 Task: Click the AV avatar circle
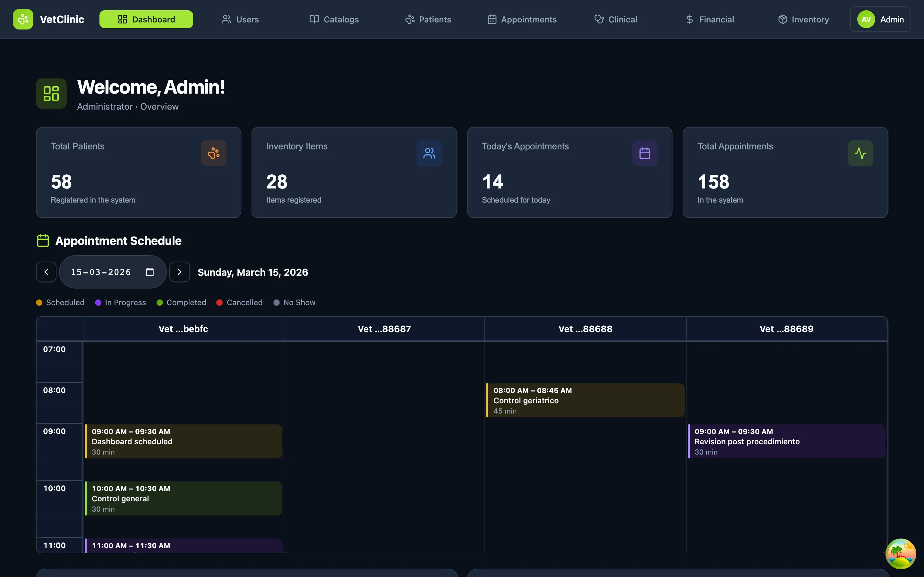point(866,19)
